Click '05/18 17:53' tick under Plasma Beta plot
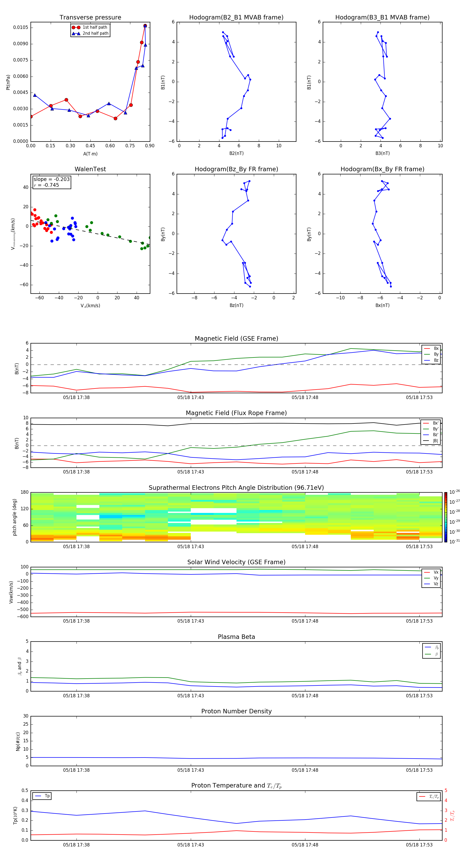The image size is (473, 868). 419,695
